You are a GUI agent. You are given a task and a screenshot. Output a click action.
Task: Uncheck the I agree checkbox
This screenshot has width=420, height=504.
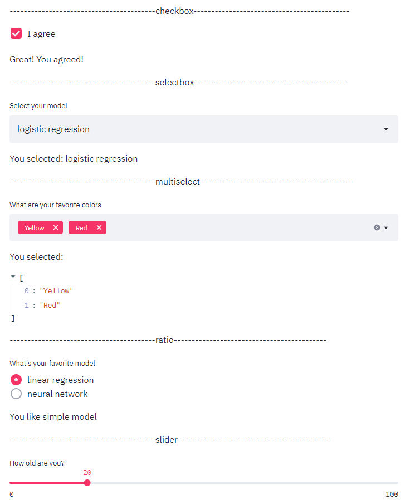coord(16,34)
